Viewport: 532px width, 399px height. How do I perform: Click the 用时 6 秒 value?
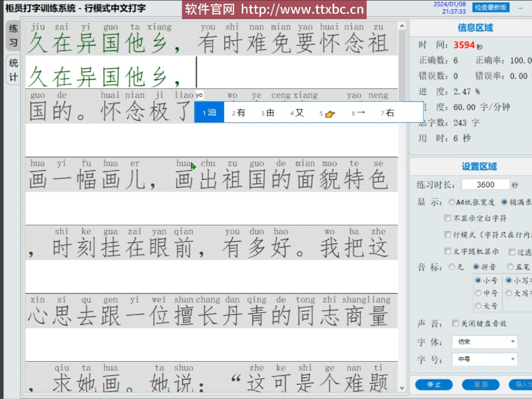[462, 138]
